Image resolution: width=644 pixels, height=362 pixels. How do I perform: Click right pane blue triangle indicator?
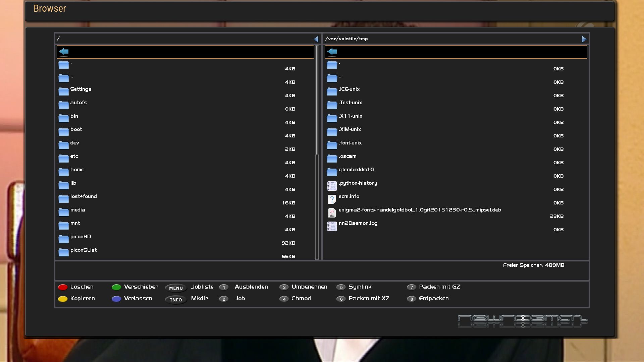tap(584, 39)
